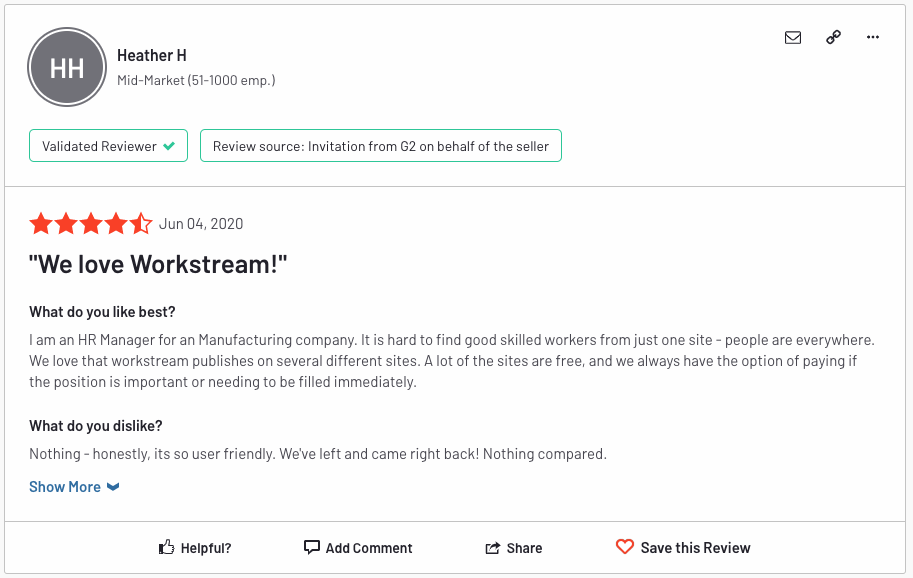The height and width of the screenshot is (578, 913).
Task: Click the Validated Reviewer badge
Action: (108, 146)
